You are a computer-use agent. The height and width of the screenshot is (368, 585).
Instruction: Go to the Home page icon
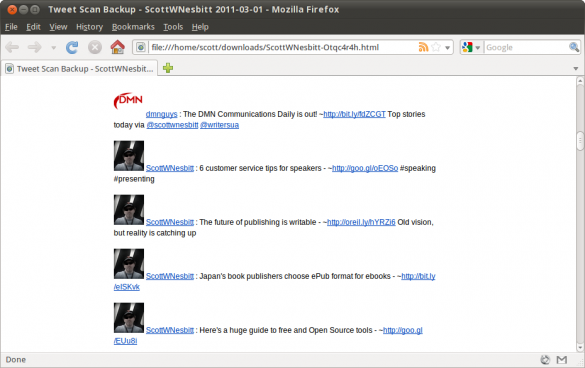tap(118, 47)
